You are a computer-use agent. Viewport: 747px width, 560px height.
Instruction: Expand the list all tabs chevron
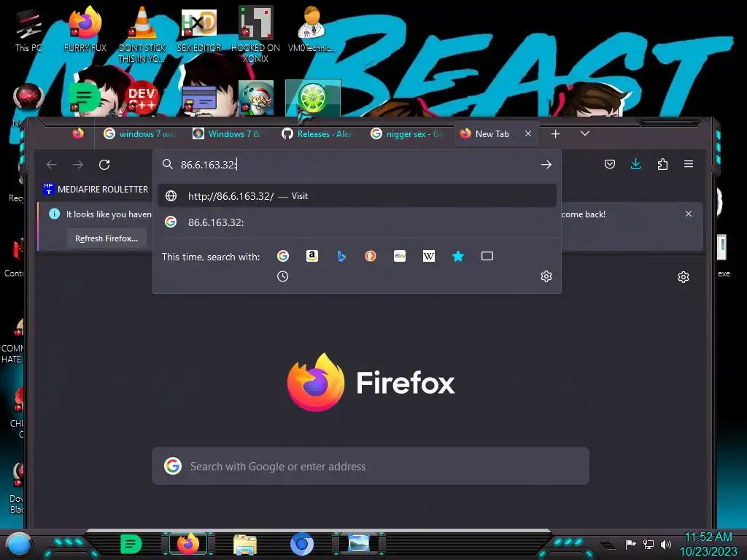[585, 134]
